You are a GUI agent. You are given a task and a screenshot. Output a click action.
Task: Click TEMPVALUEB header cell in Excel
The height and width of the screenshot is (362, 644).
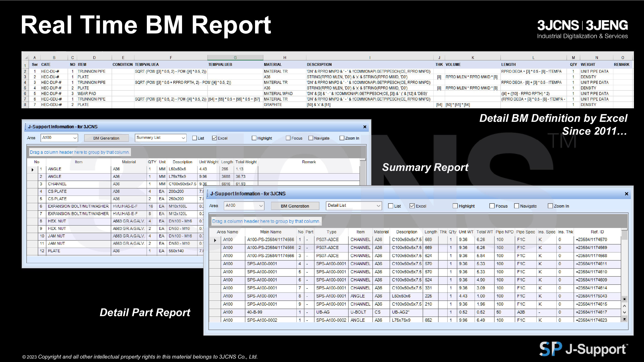click(x=235, y=65)
